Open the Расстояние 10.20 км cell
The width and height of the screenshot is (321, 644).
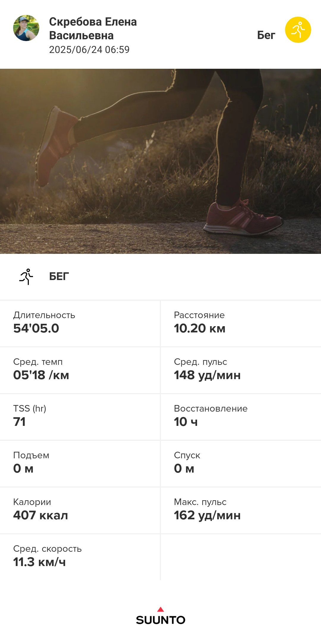click(241, 323)
